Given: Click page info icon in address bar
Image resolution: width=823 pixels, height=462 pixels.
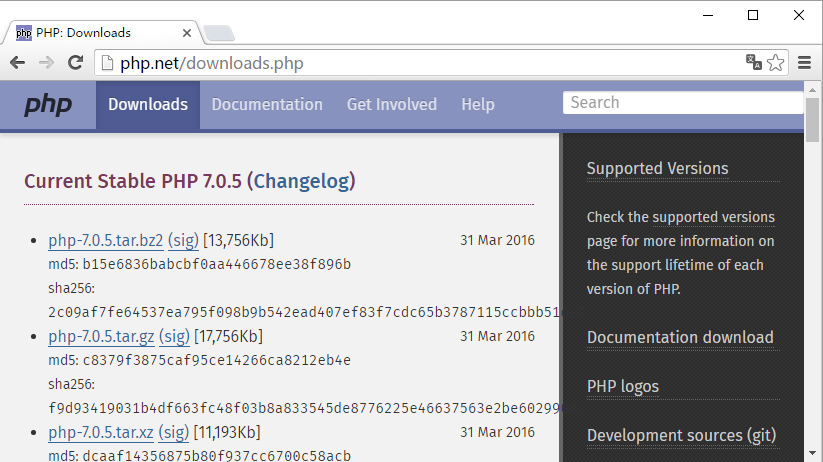Looking at the screenshot, I should click(107, 63).
